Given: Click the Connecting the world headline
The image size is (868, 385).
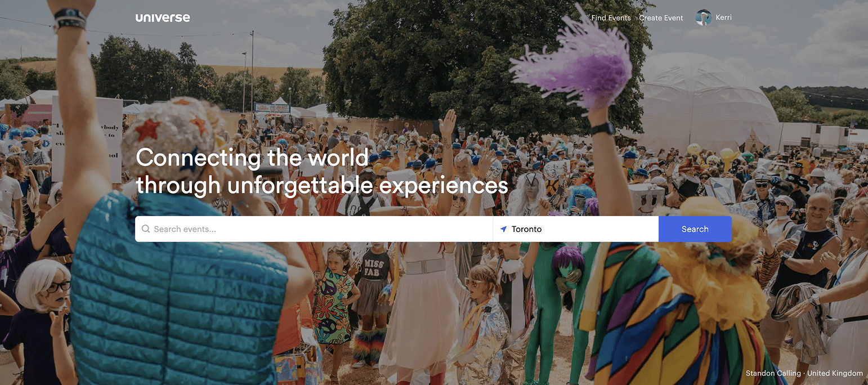Looking at the screenshot, I should pos(252,157).
